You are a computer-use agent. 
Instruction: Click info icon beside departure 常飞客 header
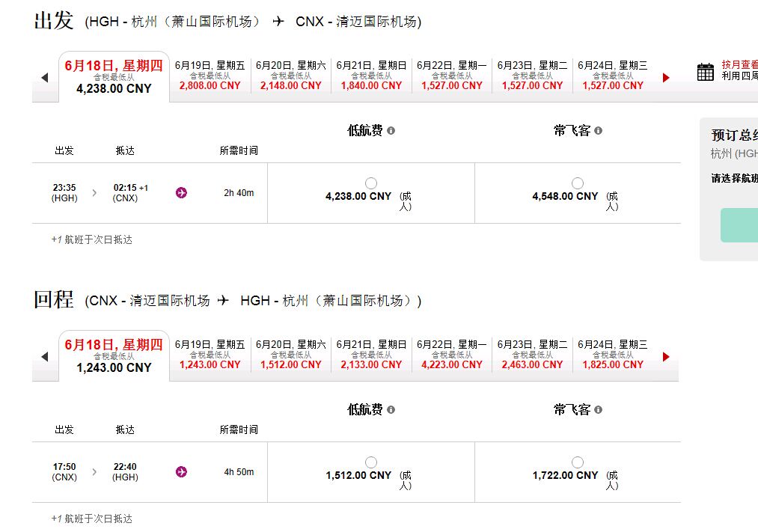tap(598, 130)
